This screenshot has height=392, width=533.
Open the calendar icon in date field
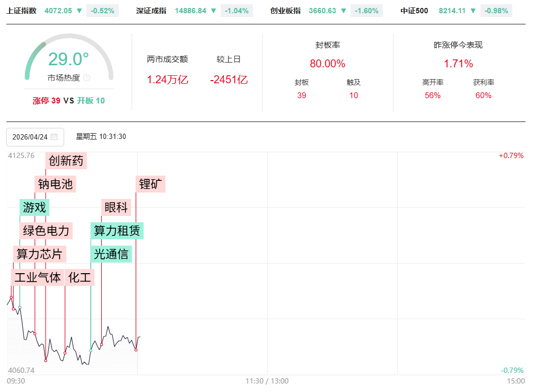(54, 137)
